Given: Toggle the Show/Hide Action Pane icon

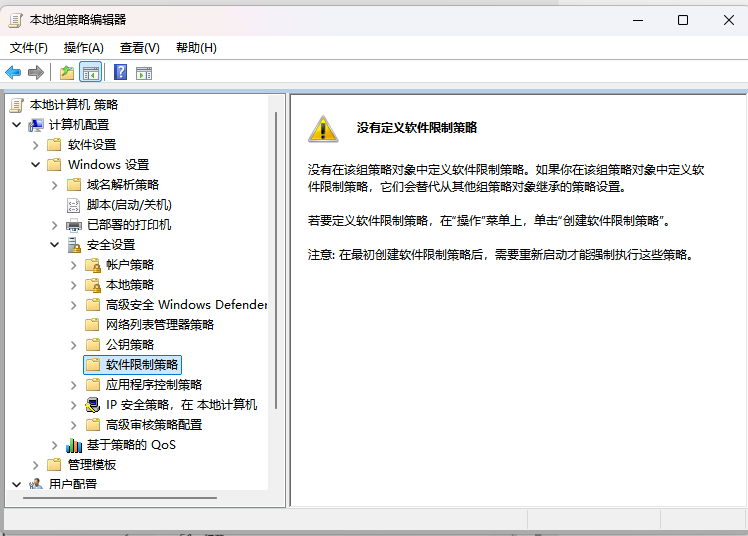Looking at the screenshot, I should coord(144,73).
